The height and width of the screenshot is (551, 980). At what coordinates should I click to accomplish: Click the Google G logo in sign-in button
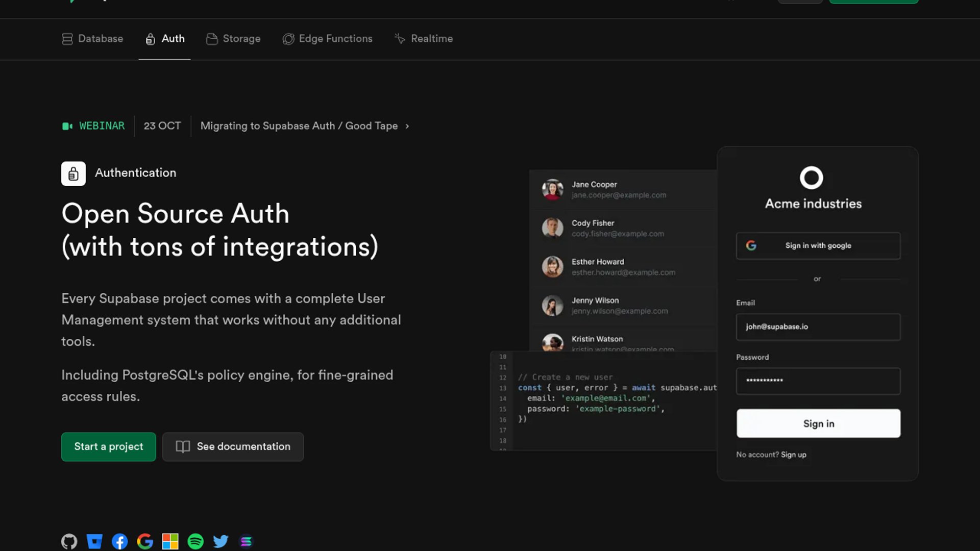click(x=751, y=246)
